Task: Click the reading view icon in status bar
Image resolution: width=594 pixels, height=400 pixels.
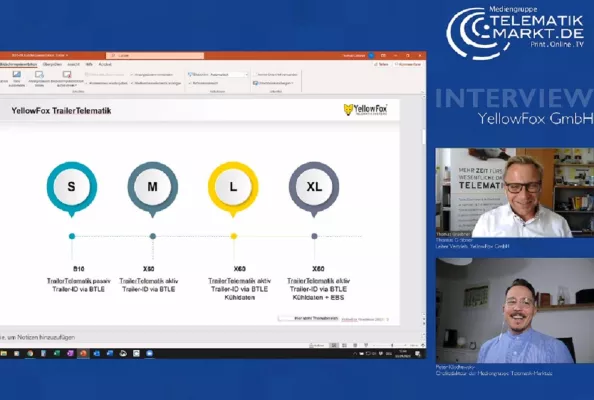Action: pyautogui.click(x=355, y=345)
